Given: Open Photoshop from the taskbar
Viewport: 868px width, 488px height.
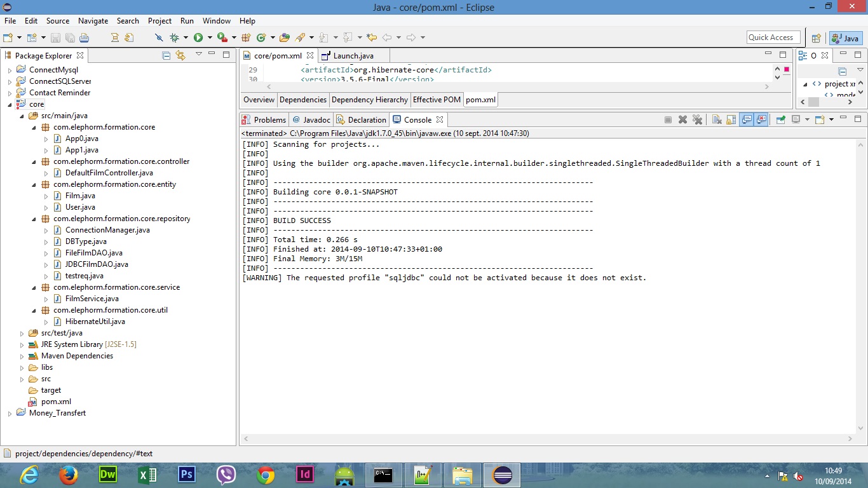Looking at the screenshot, I should pyautogui.click(x=187, y=475).
